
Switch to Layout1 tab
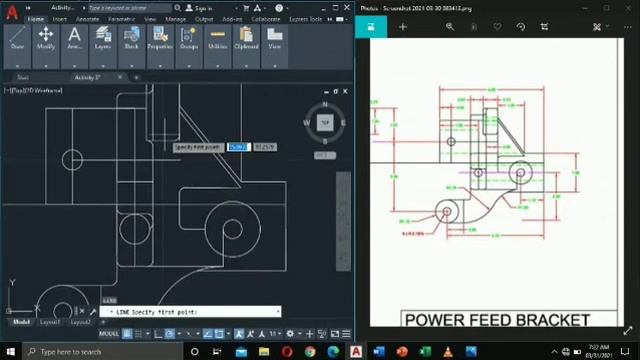pyautogui.click(x=50, y=322)
